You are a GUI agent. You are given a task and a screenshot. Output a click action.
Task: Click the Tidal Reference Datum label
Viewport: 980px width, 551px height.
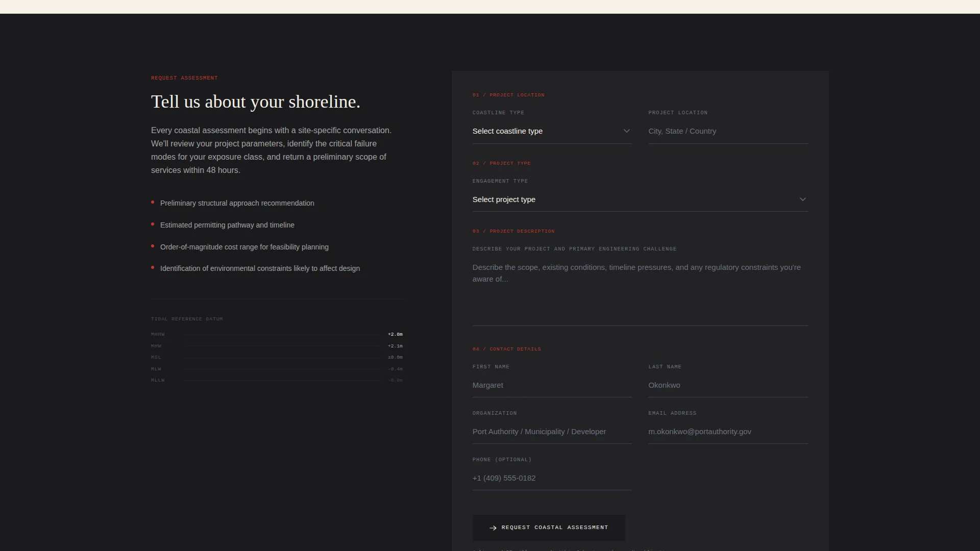[x=187, y=319]
